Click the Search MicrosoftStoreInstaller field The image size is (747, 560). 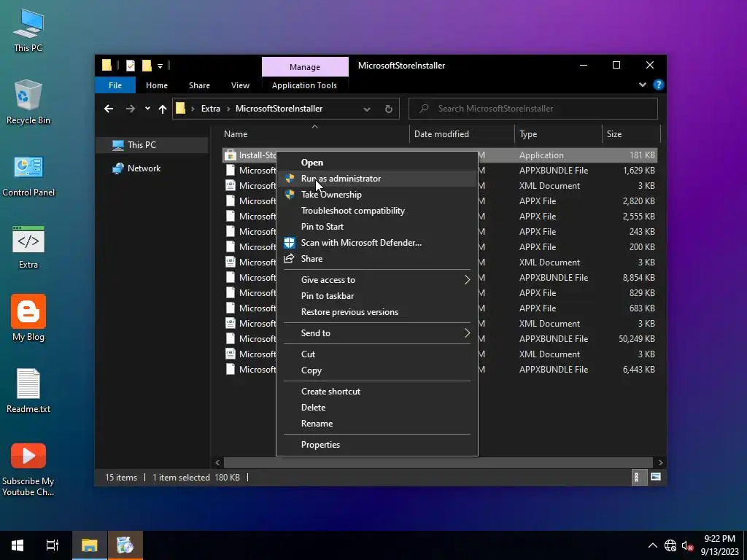coord(533,109)
